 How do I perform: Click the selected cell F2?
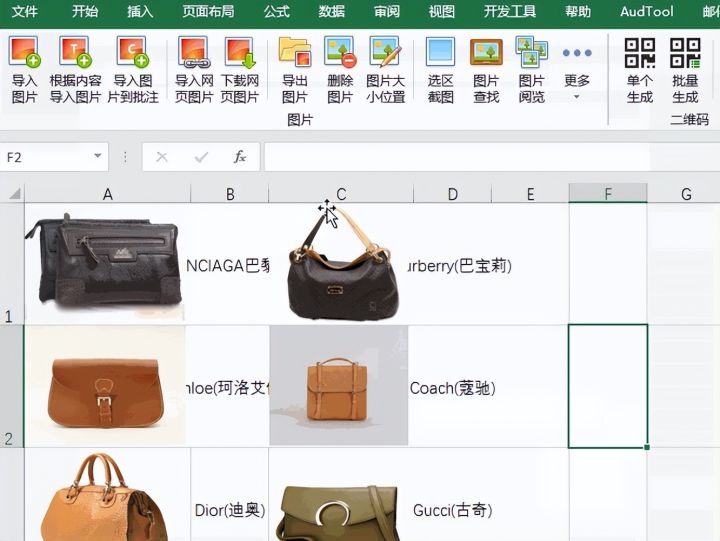608,386
